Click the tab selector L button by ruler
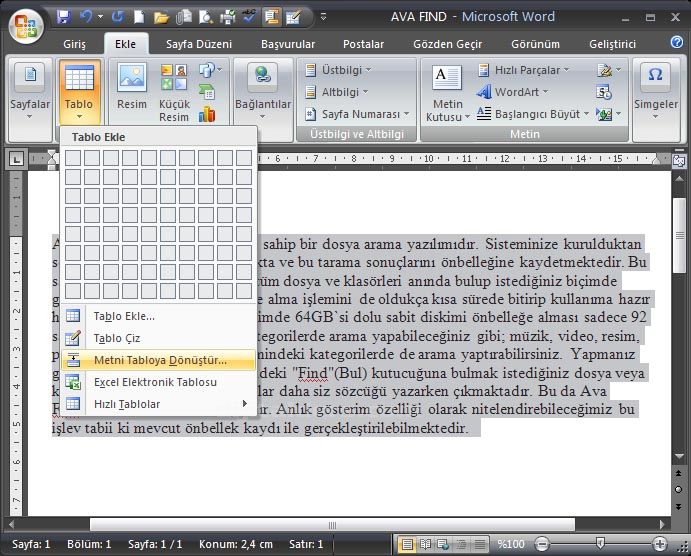Image resolution: width=691 pixels, height=556 pixels. 16,159
